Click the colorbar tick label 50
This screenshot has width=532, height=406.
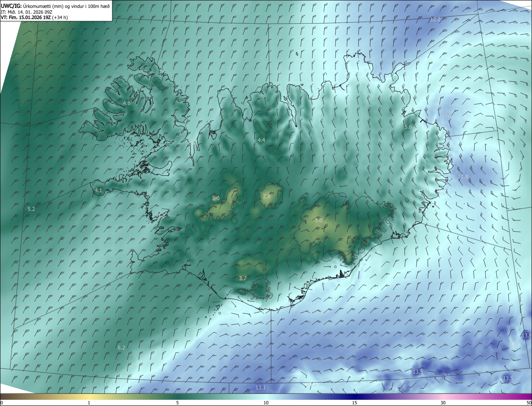pos(529,403)
